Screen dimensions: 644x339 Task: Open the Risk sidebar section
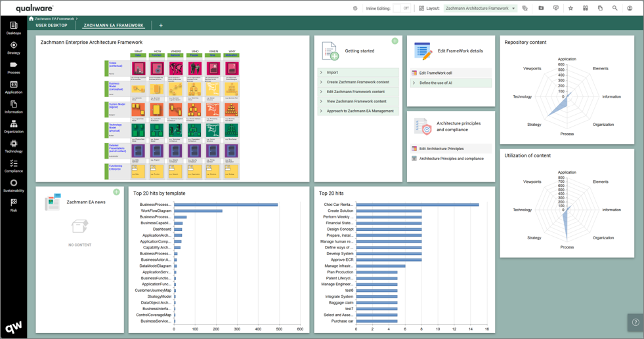[14, 205]
